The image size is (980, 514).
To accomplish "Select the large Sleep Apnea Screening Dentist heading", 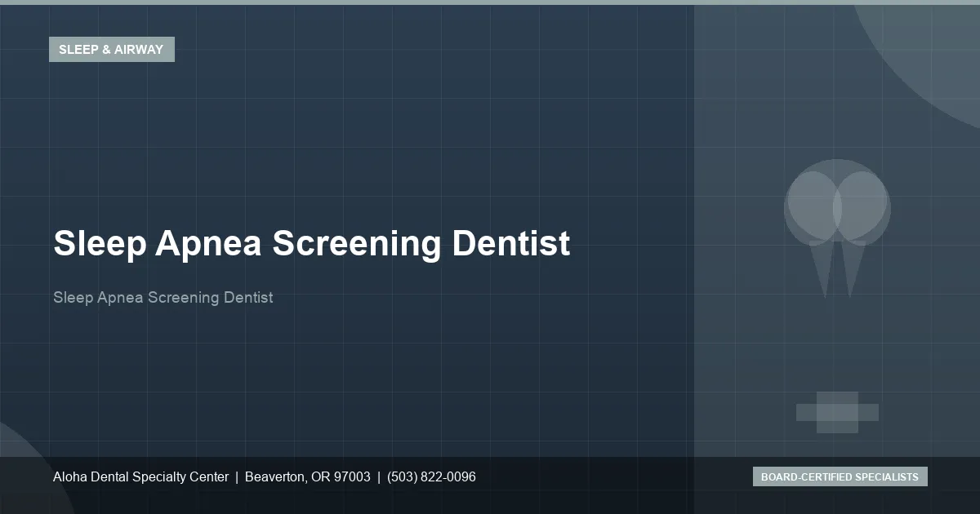I will pyautogui.click(x=311, y=243).
